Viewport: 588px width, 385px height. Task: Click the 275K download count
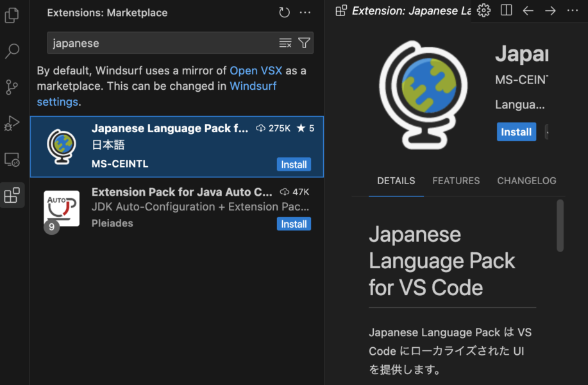click(x=273, y=128)
